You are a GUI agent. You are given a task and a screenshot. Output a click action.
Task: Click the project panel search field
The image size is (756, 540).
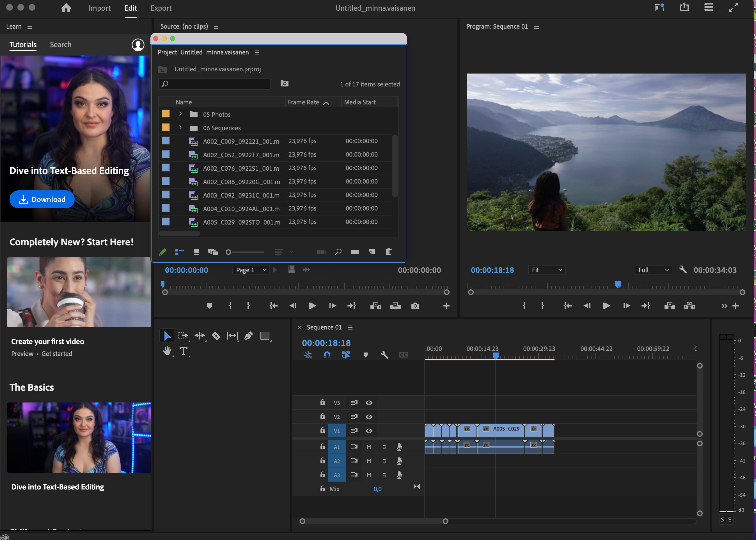(x=214, y=84)
